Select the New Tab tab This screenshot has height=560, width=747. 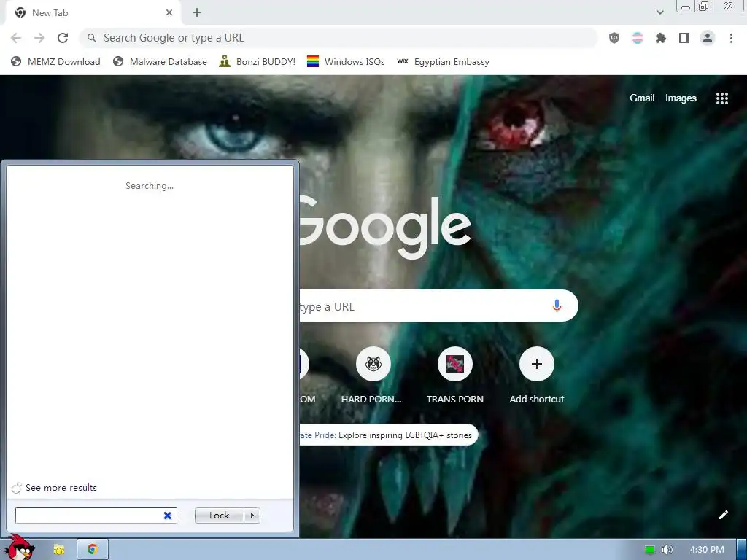pos(93,13)
